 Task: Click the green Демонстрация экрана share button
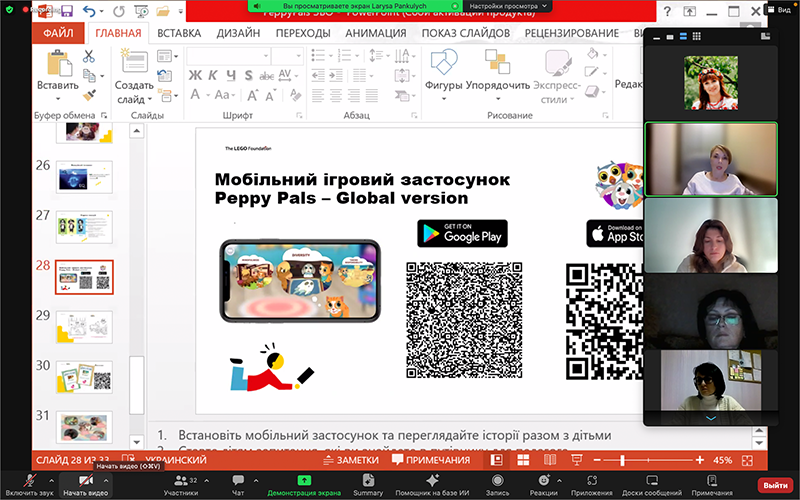tap(304, 485)
